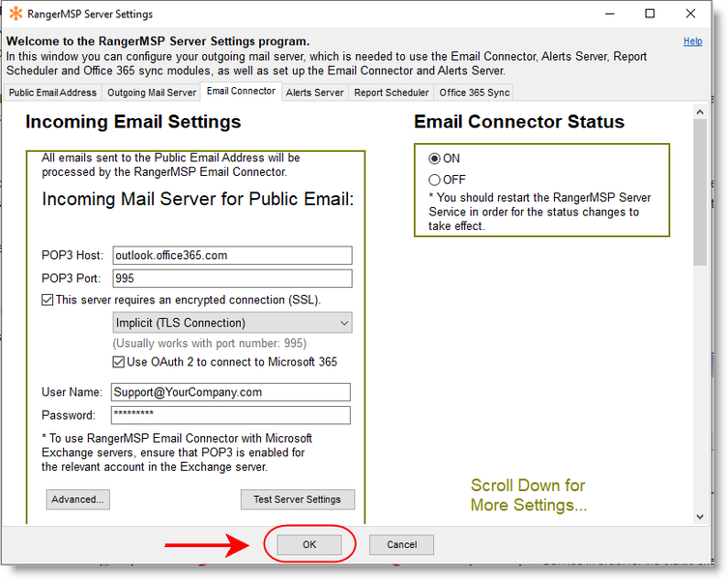Click the Test Server Settings button

click(297, 500)
